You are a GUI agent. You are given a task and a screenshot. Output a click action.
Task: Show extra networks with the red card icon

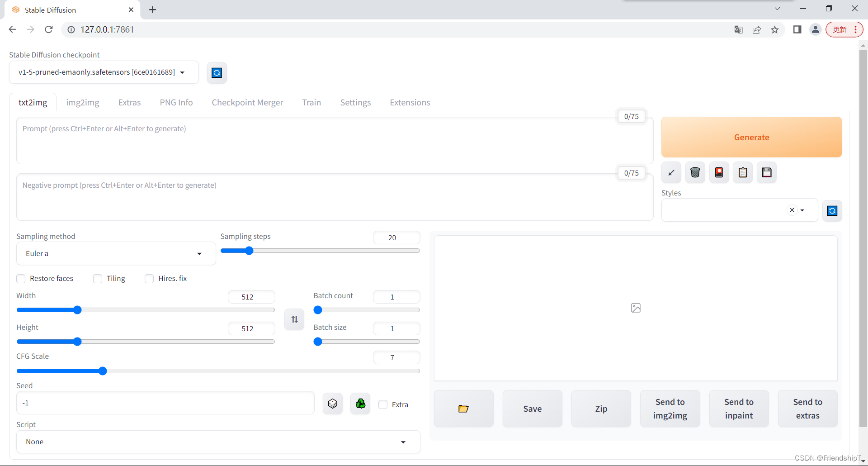[719, 172]
